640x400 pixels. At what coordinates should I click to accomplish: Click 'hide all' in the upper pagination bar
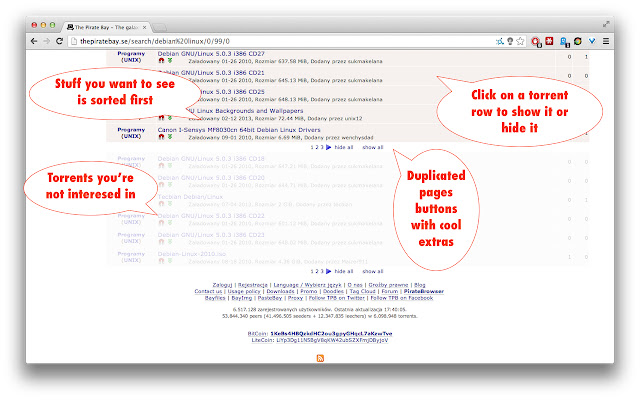click(x=344, y=147)
